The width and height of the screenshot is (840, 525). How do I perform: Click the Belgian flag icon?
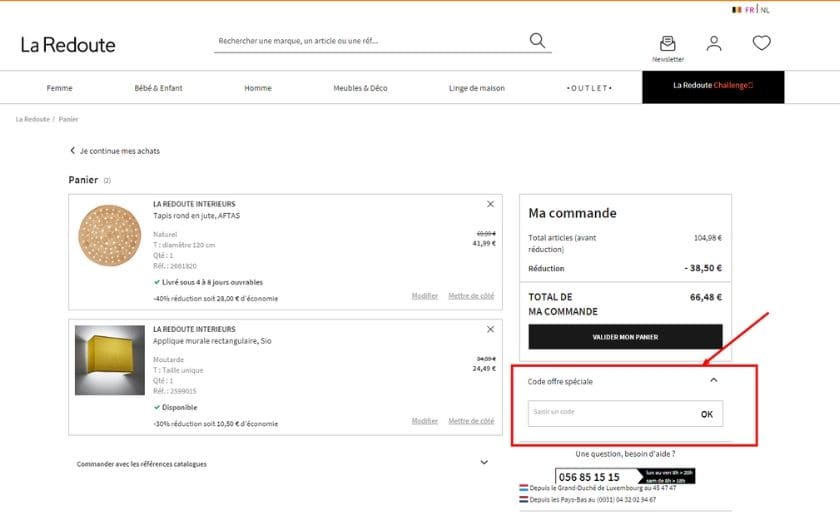click(737, 10)
